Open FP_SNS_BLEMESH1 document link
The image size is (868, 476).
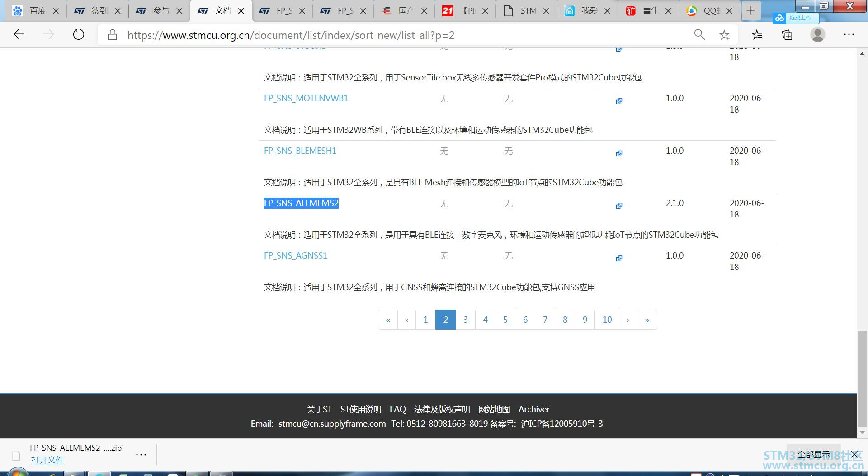click(x=300, y=151)
